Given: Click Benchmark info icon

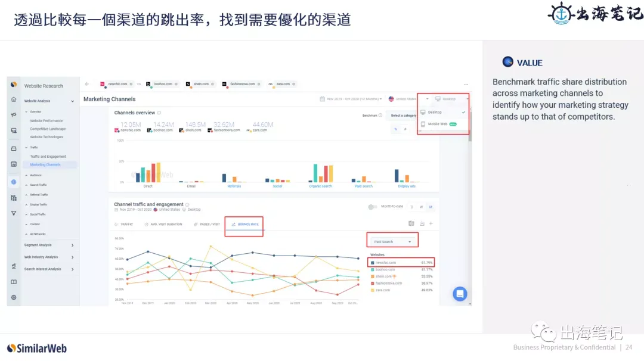Looking at the screenshot, I should point(380,116).
